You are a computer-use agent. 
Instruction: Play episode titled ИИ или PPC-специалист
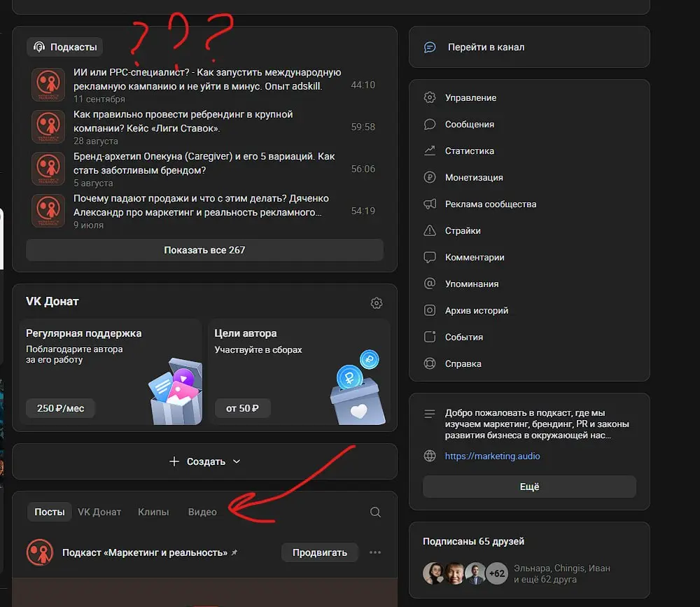click(x=207, y=79)
